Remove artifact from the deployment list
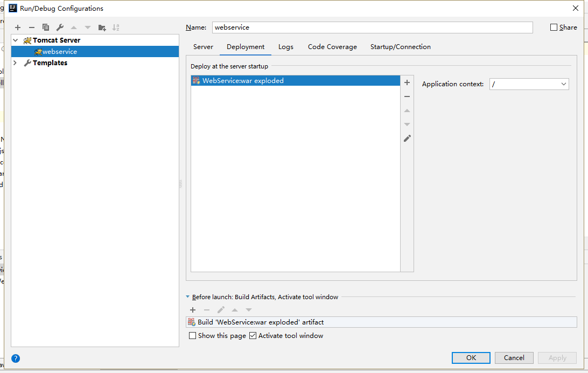 [x=407, y=96]
